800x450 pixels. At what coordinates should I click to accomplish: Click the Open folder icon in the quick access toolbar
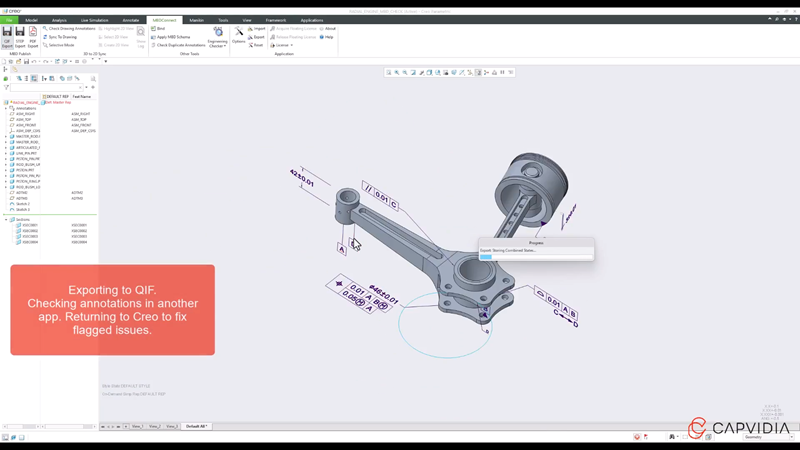tap(18, 61)
